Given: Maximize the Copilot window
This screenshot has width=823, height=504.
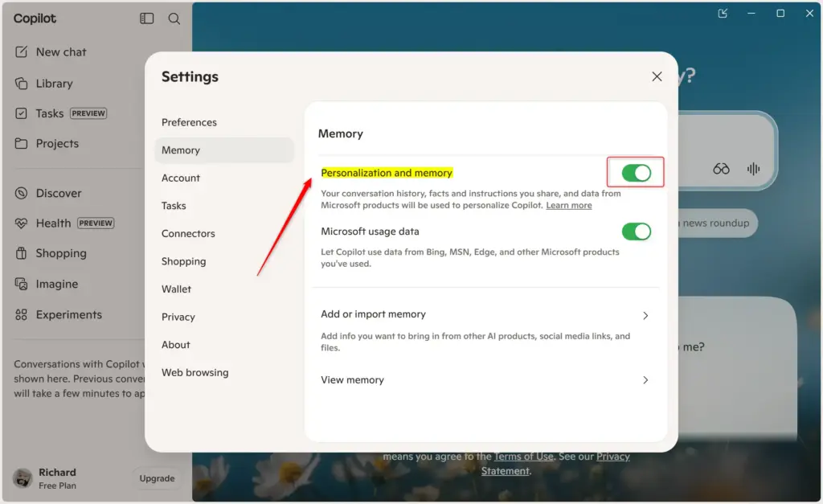Looking at the screenshot, I should pos(780,13).
